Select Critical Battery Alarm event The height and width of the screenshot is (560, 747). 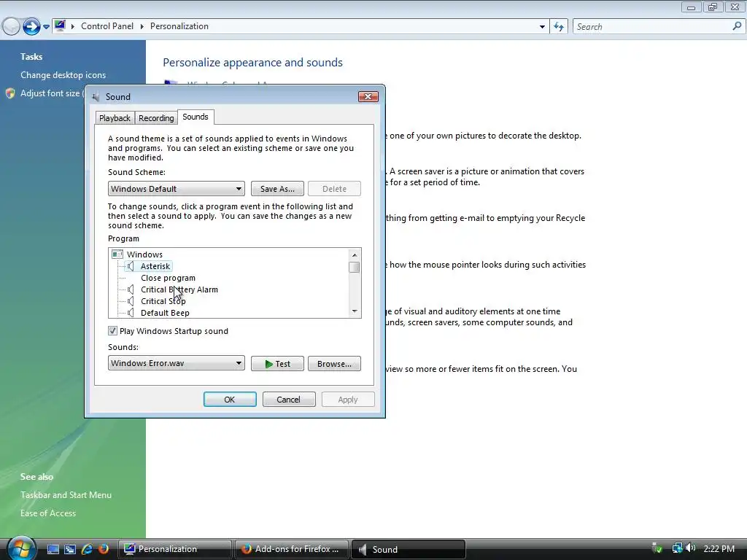click(x=179, y=289)
